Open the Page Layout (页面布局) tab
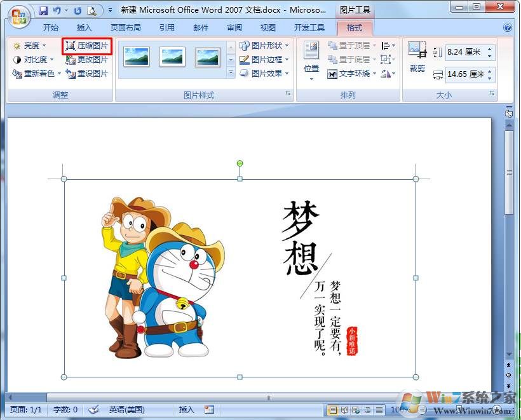Screen dimensions: 521x420 pos(125,28)
